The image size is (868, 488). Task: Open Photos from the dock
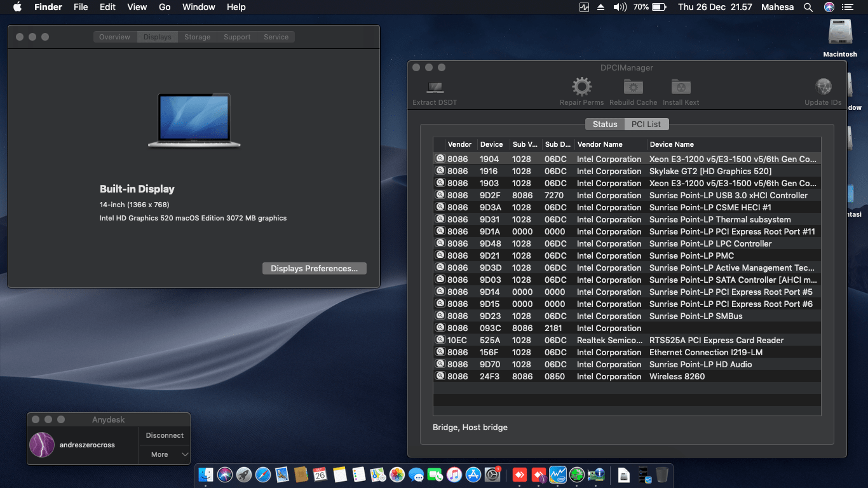point(397,474)
